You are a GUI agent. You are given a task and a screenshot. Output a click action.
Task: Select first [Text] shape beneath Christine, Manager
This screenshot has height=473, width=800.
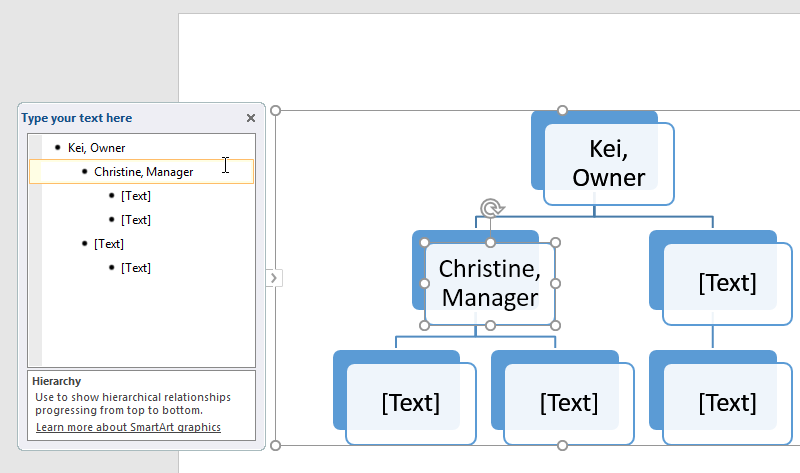410,403
